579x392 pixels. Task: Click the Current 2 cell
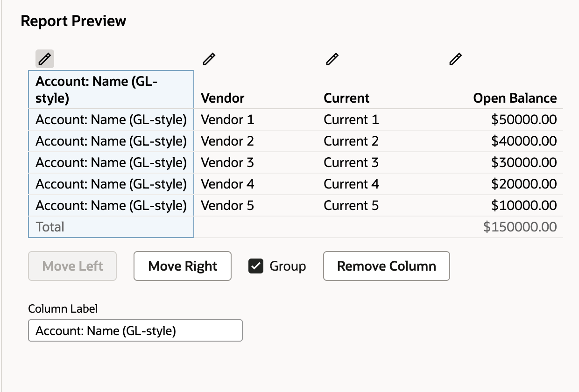351,141
